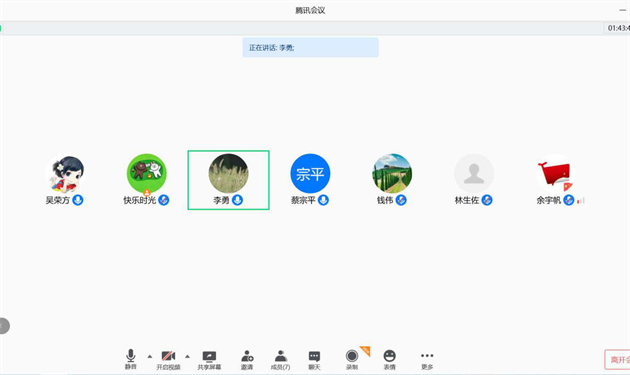Open the 表情 emoji reactions
Screen dimensions: 630x375
(389, 359)
